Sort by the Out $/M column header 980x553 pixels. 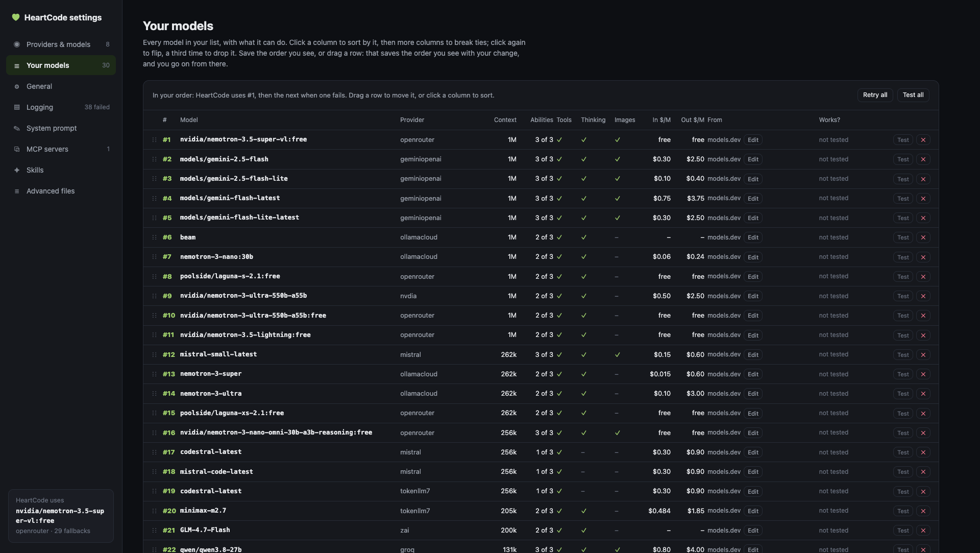(x=692, y=120)
